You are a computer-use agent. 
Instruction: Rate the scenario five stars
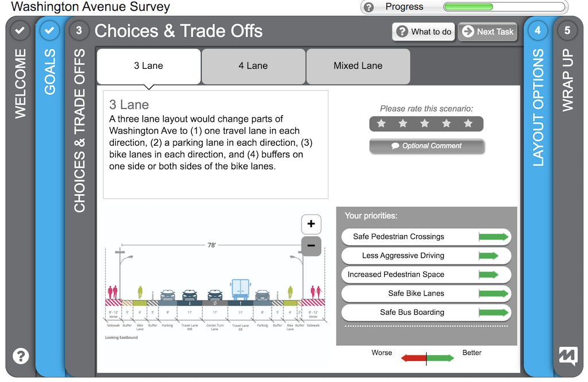click(x=469, y=123)
